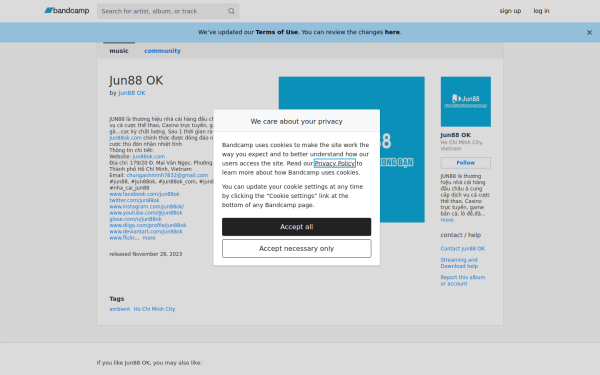Click the chunganhminh7832@gmail.com email link
600x375 pixels.
click(167, 175)
